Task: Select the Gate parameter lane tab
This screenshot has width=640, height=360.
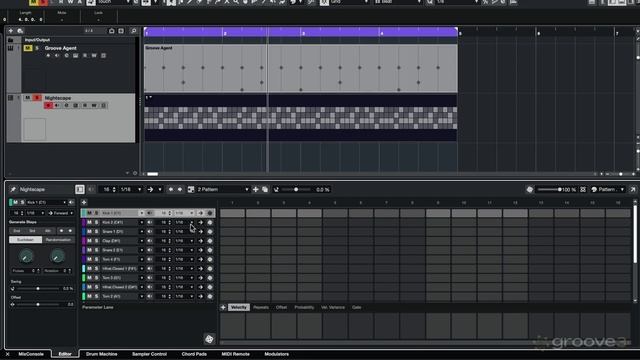Action: [x=356, y=307]
